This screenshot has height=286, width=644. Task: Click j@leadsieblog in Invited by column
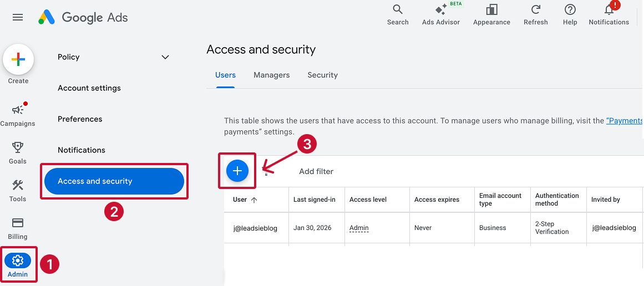[x=613, y=228]
